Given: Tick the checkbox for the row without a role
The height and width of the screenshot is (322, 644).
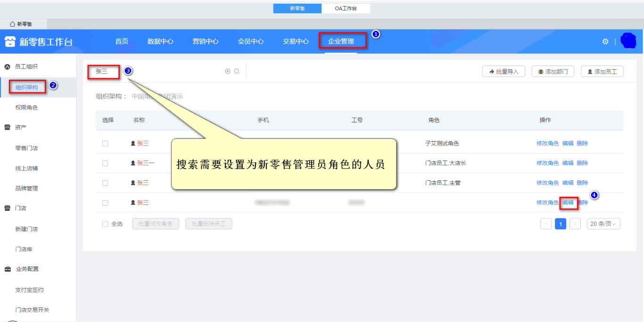Looking at the screenshot, I should (x=105, y=203).
